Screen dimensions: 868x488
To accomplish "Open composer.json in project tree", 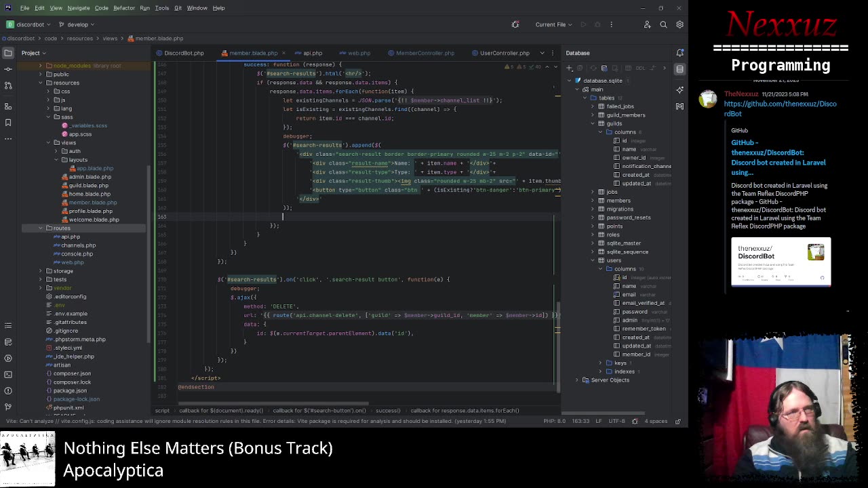I will coord(72,373).
